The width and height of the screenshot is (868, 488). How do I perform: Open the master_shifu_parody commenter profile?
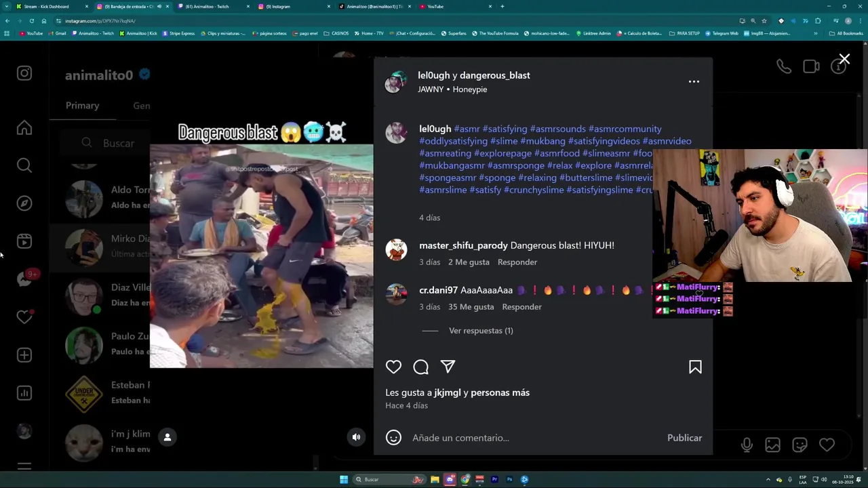coord(463,245)
